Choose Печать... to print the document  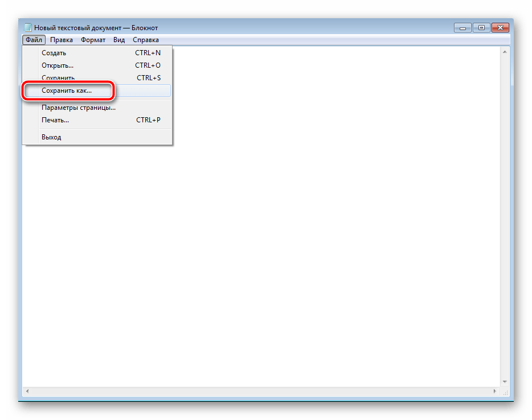55,120
